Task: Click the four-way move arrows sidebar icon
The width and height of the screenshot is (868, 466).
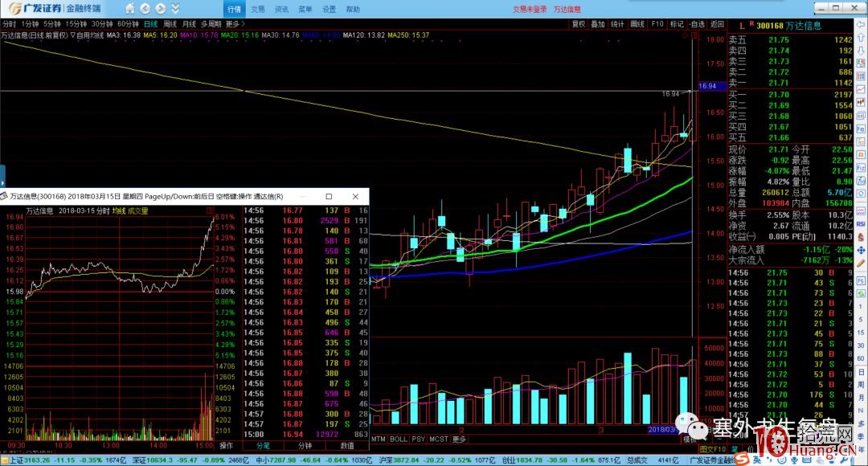Action: [861, 251]
